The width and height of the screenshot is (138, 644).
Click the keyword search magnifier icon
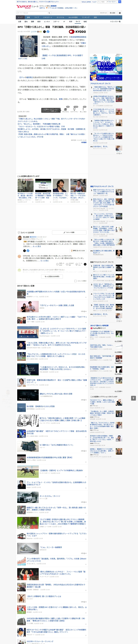click(49, 13)
